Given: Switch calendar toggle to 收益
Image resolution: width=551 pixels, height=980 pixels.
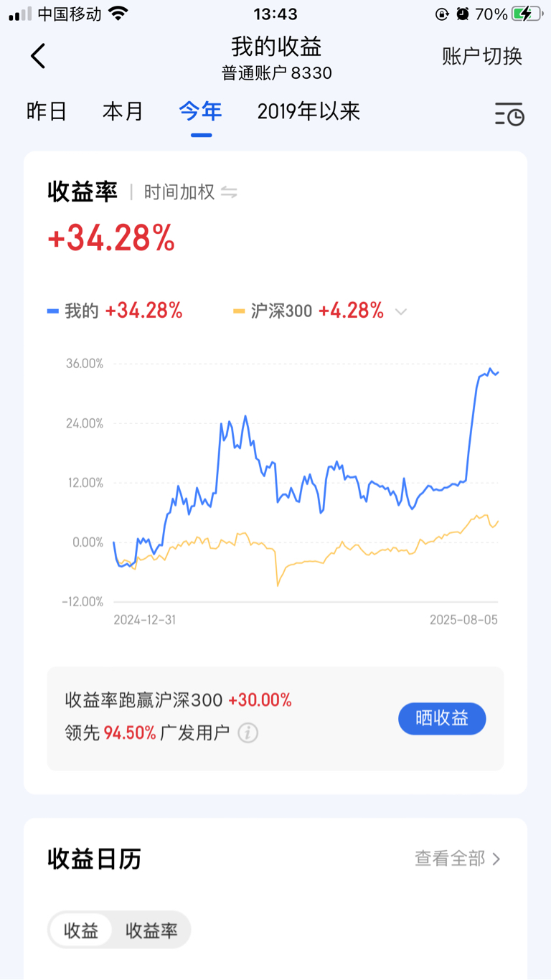Looking at the screenshot, I should pyautogui.click(x=81, y=930).
